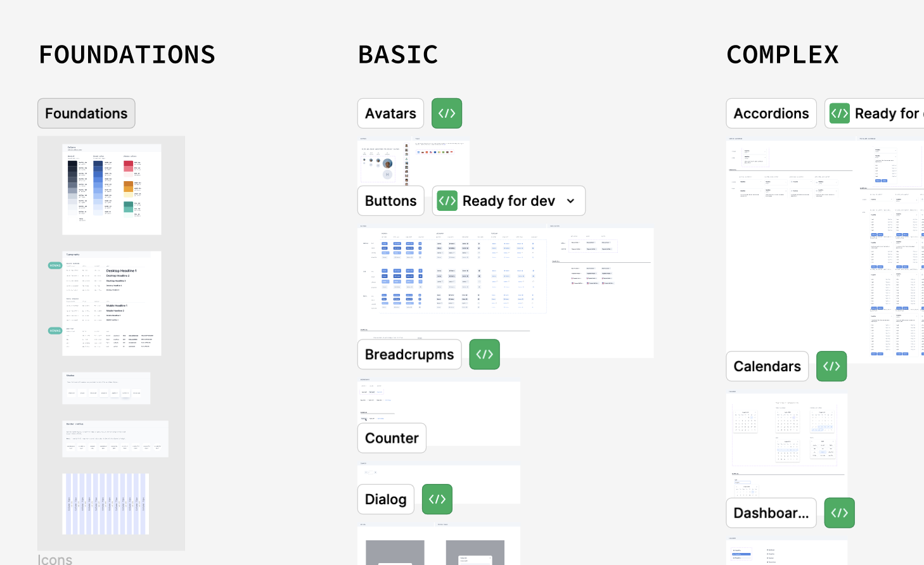
Task: Select the Dialog frame label
Action: coord(385,499)
